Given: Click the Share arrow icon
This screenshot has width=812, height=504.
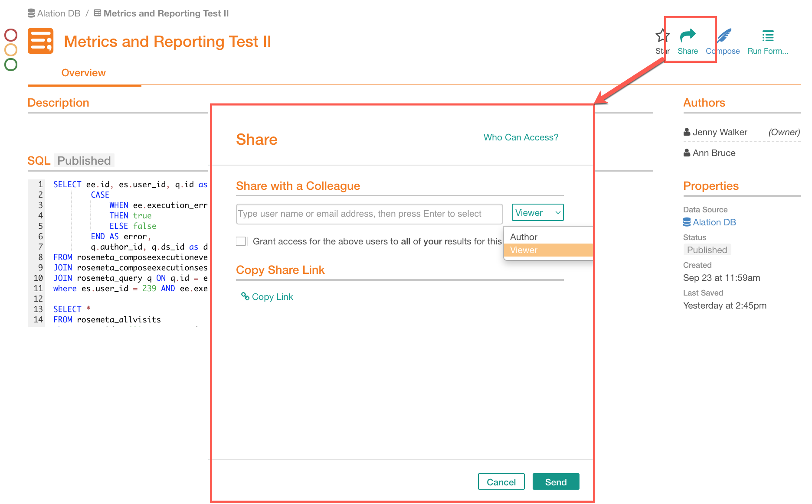Looking at the screenshot, I should pyautogui.click(x=688, y=35).
